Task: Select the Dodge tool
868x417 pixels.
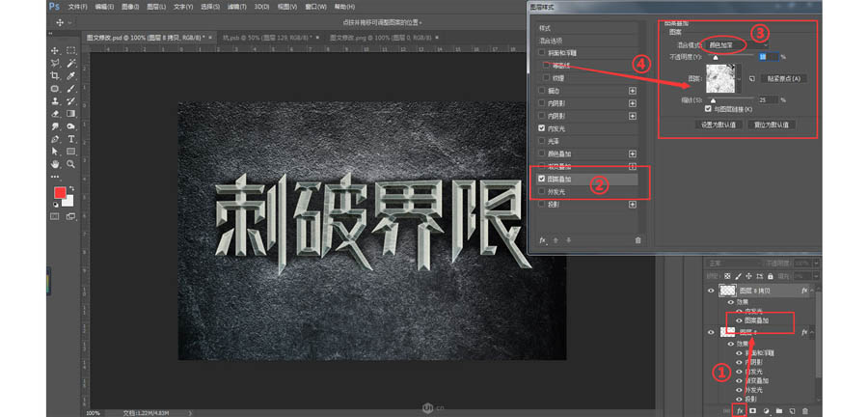Action: pos(70,126)
